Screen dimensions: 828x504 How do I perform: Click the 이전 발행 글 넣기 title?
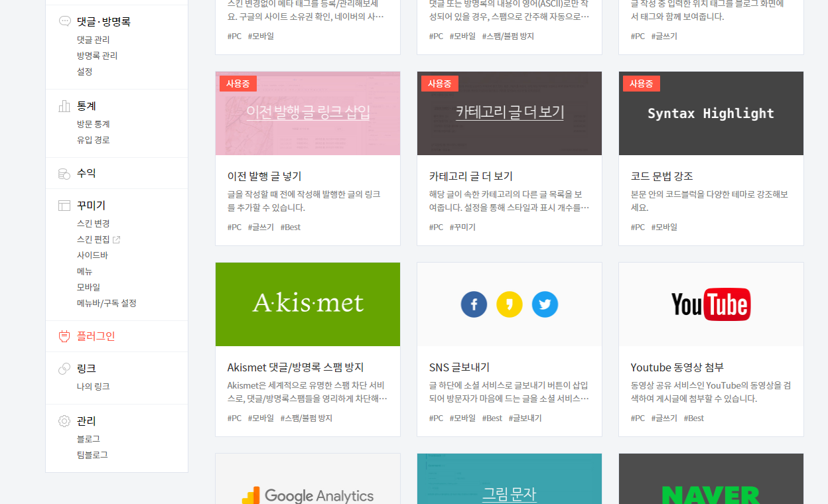coord(264,176)
